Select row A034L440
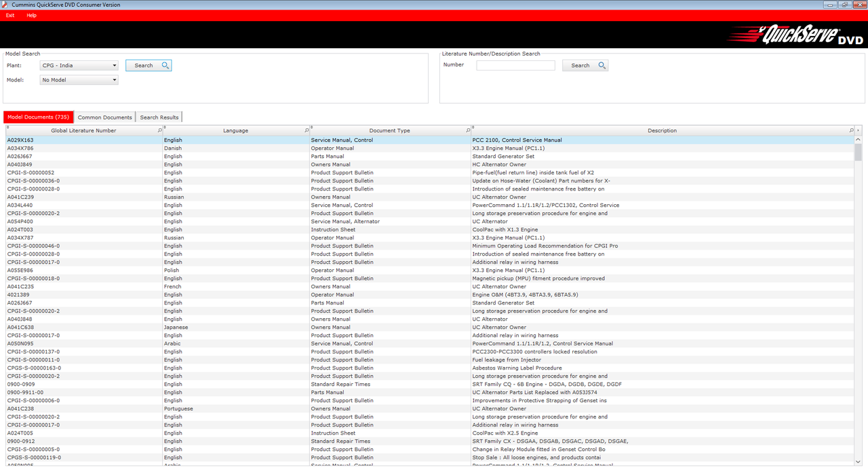Viewport: 868px width, 470px height. (429, 205)
